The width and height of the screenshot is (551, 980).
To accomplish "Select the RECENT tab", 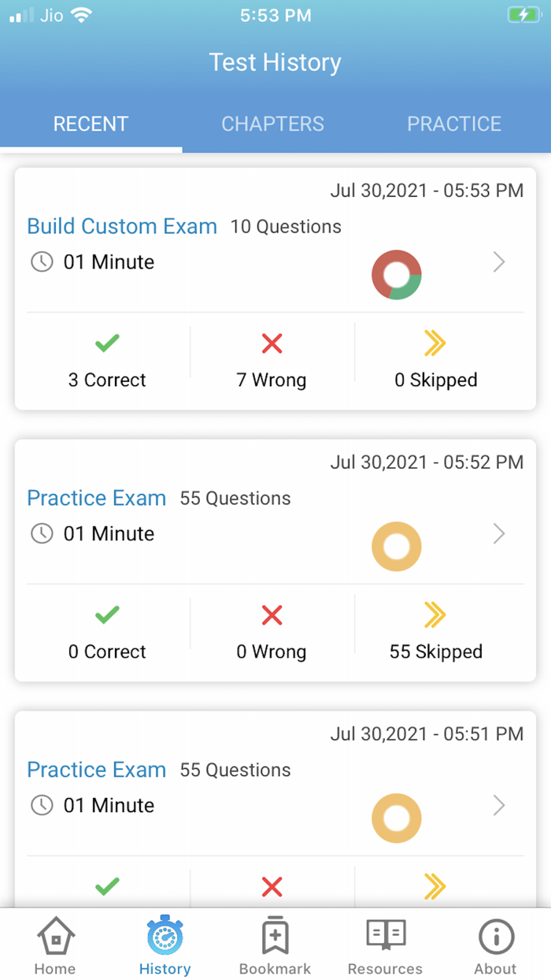I will 91,124.
